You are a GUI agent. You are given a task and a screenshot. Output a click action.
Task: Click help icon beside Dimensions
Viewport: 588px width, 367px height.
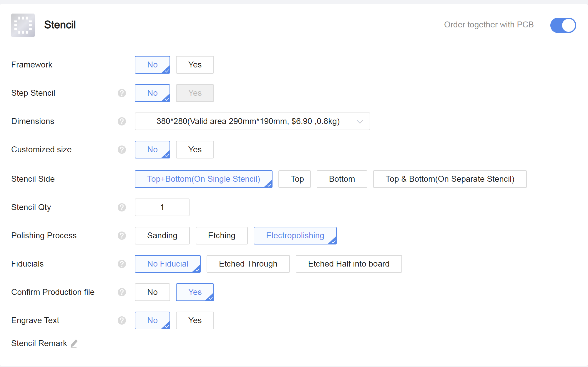click(122, 121)
